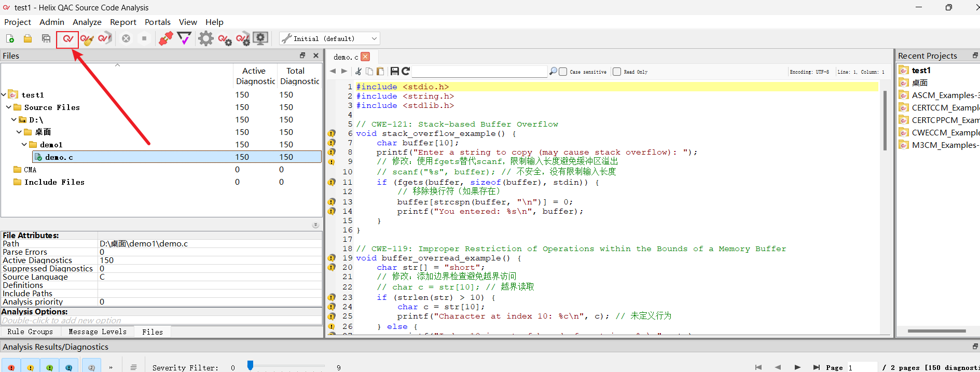
Task: Expand more diagnostics toolbar items with the double chevron
Action: click(111, 367)
